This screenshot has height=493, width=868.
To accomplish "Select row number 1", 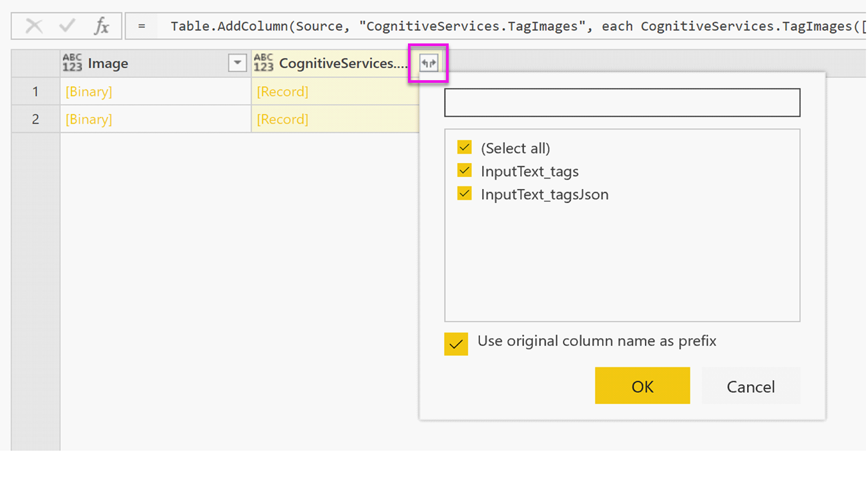I will [35, 92].
